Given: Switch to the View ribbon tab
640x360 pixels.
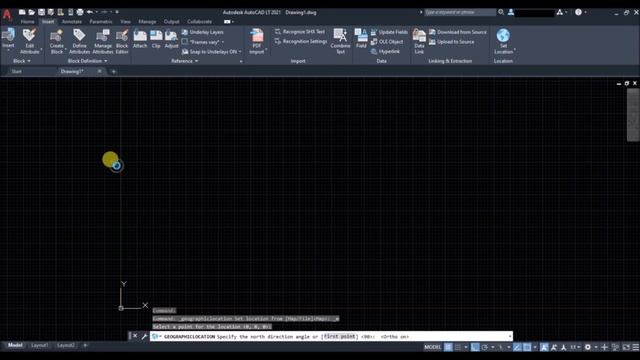Looking at the screenshot, I should coord(125,22).
